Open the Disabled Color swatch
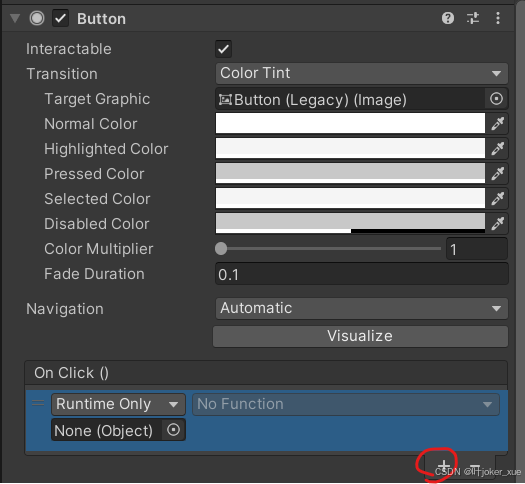This screenshot has height=484, width=525. [x=350, y=223]
